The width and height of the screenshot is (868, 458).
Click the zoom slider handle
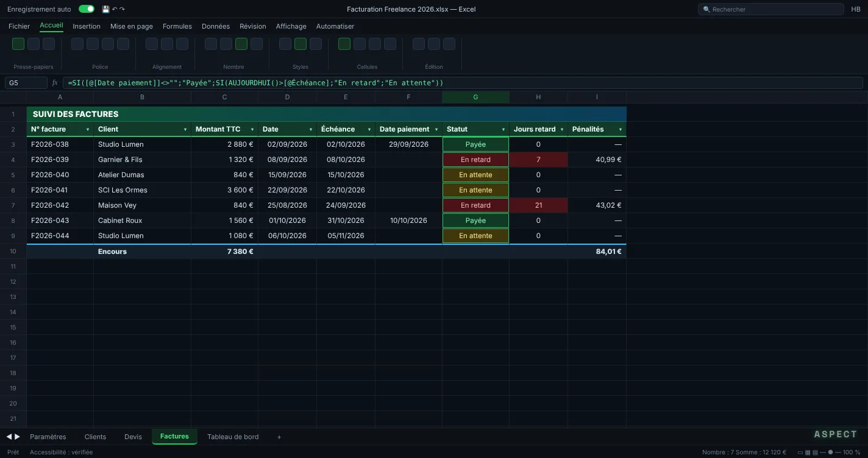[x=830, y=453]
